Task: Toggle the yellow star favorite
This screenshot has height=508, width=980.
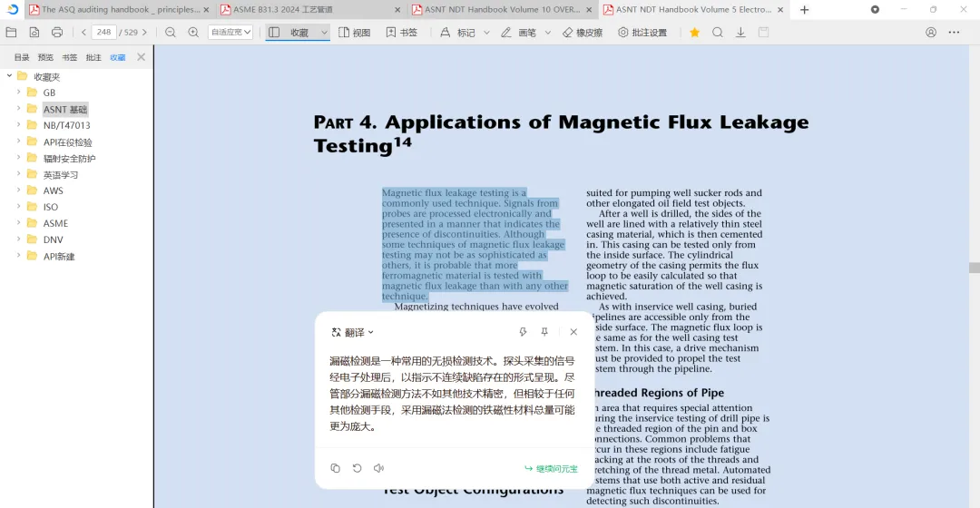Action: [694, 33]
